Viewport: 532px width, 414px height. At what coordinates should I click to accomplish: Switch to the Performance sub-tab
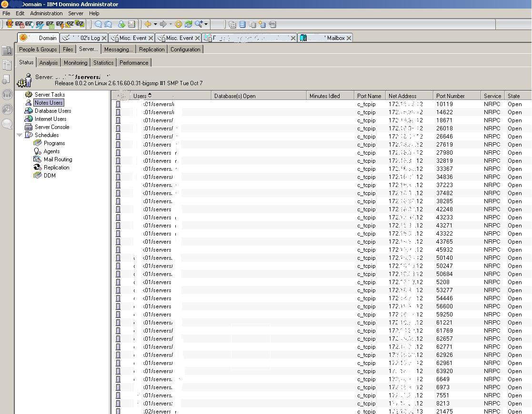pos(134,63)
